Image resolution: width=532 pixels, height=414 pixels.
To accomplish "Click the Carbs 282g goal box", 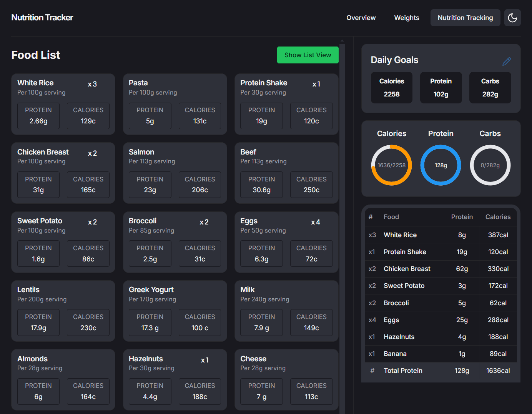I will (490, 88).
